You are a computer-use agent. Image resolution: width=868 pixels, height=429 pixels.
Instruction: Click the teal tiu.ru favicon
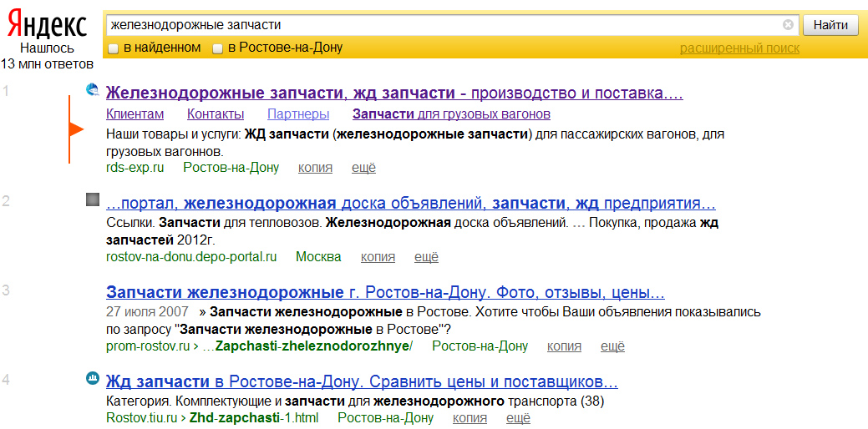click(x=93, y=378)
